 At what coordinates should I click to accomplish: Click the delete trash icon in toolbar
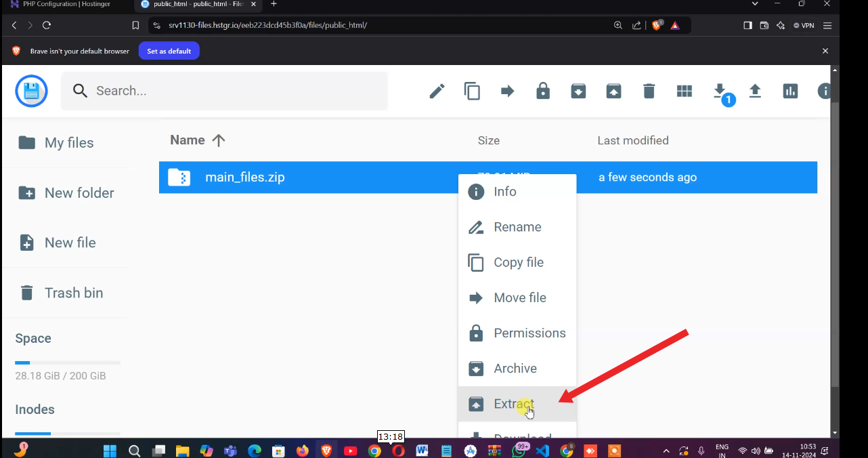[x=649, y=91]
